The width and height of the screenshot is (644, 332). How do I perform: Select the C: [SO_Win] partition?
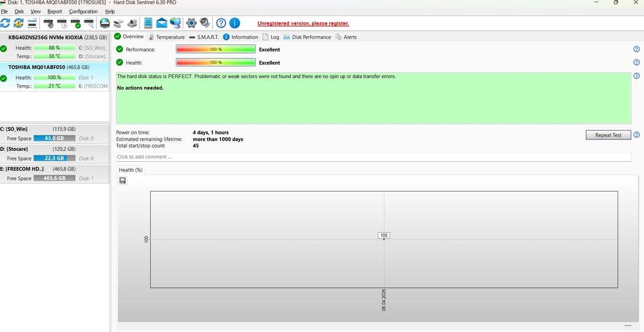pos(55,134)
